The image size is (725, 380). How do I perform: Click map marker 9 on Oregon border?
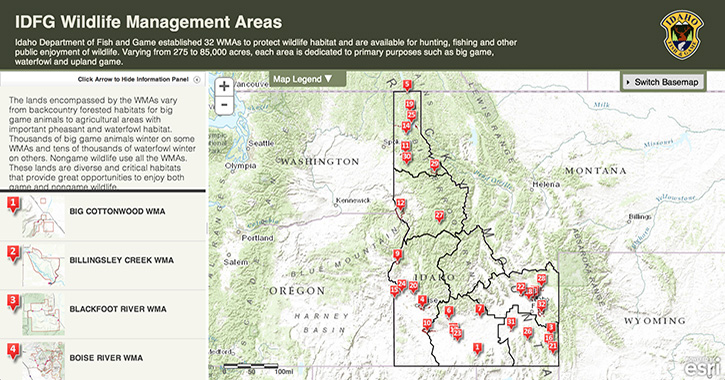click(x=397, y=255)
